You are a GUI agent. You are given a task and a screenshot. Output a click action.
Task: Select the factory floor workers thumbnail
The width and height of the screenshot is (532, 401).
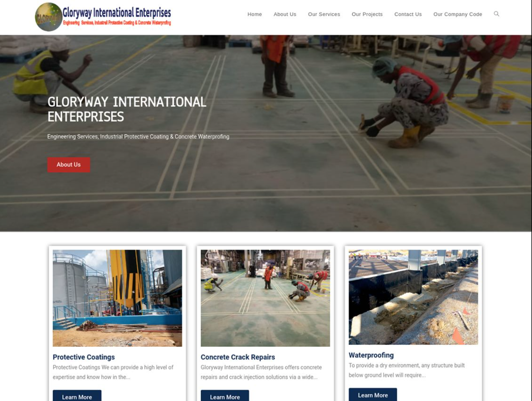coord(265,298)
